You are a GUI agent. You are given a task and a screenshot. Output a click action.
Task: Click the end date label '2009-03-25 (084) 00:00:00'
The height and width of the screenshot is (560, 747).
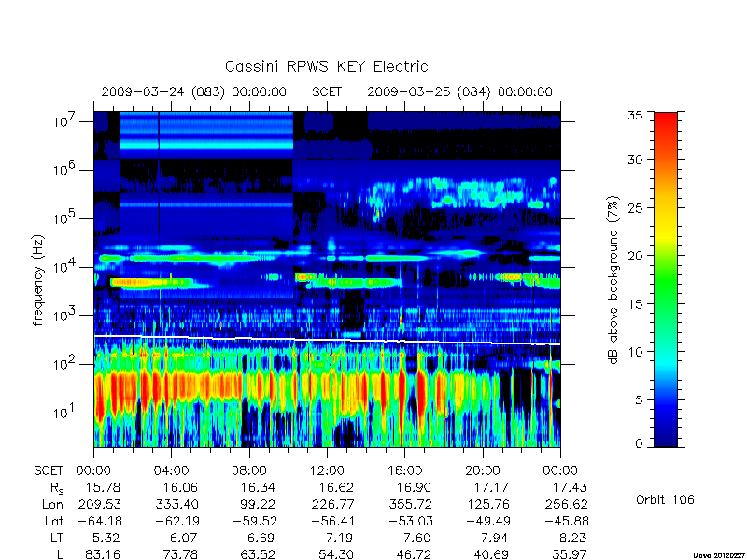(x=459, y=91)
